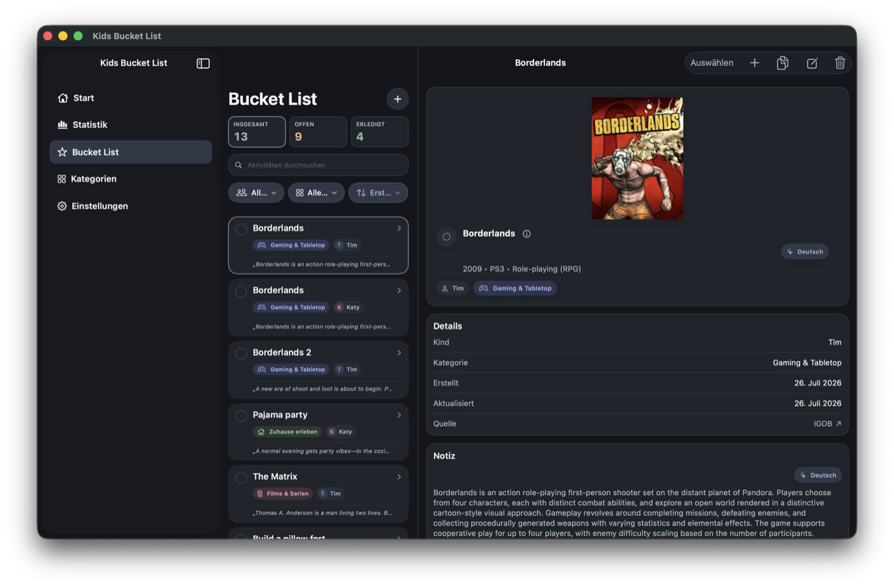Click Tim tag on The Matrix card
This screenshot has height=588, width=894.
pyautogui.click(x=330, y=494)
